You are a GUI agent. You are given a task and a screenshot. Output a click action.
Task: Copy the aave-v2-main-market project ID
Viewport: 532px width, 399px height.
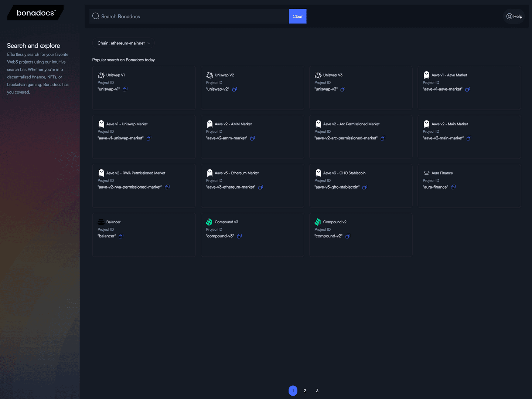469,138
